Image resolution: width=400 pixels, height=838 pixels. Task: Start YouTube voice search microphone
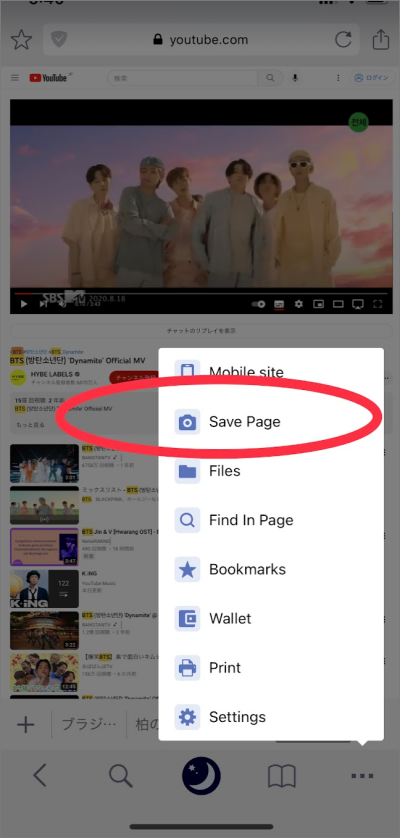[x=295, y=78]
